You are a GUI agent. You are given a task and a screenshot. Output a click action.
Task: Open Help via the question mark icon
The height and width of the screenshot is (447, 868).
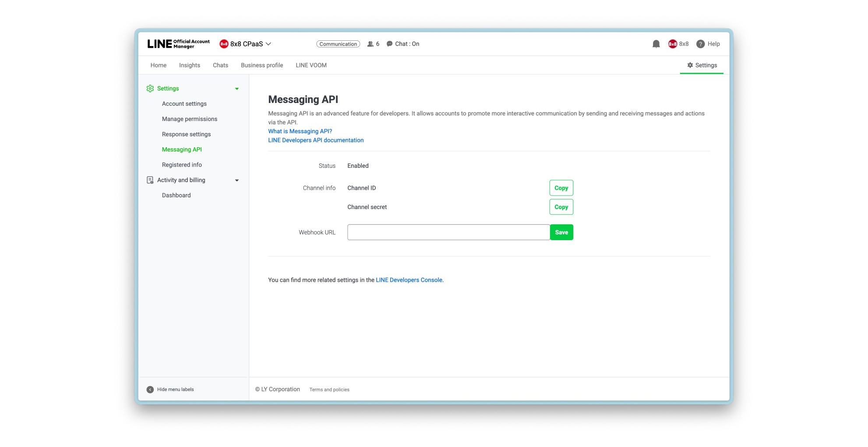tap(701, 44)
